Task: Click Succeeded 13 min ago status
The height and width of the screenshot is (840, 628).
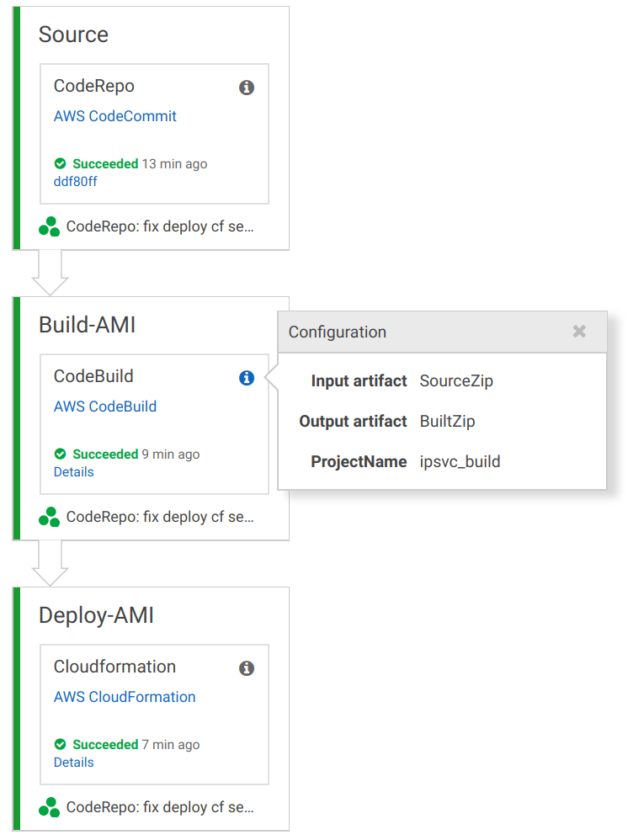Action: (140, 163)
